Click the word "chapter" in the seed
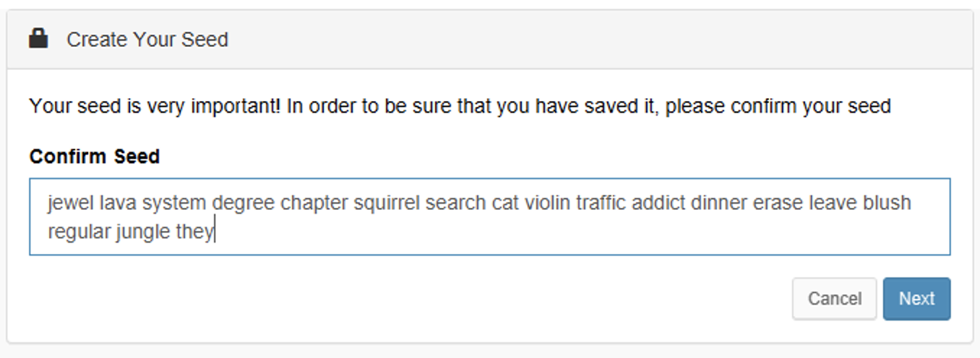The image size is (980, 358). 314,203
